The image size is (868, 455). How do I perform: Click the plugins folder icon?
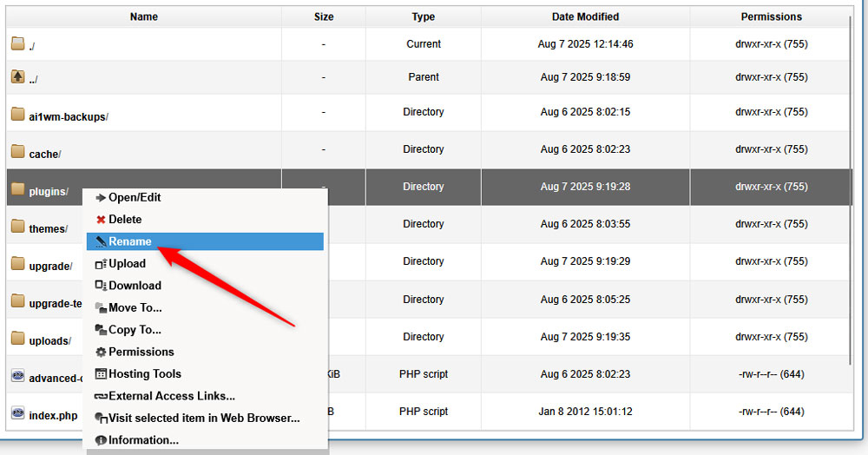pyautogui.click(x=17, y=188)
